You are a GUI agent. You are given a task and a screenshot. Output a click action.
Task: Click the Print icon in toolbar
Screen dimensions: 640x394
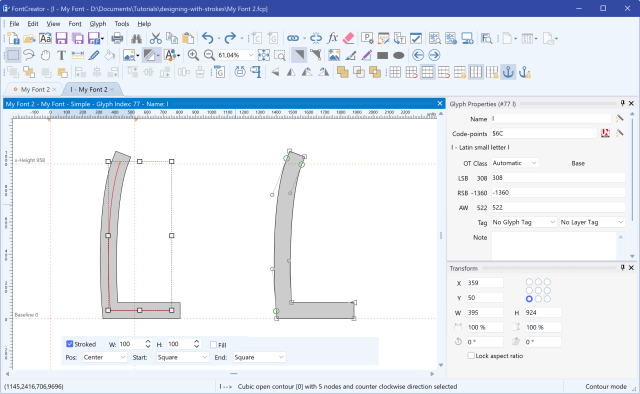(x=117, y=38)
